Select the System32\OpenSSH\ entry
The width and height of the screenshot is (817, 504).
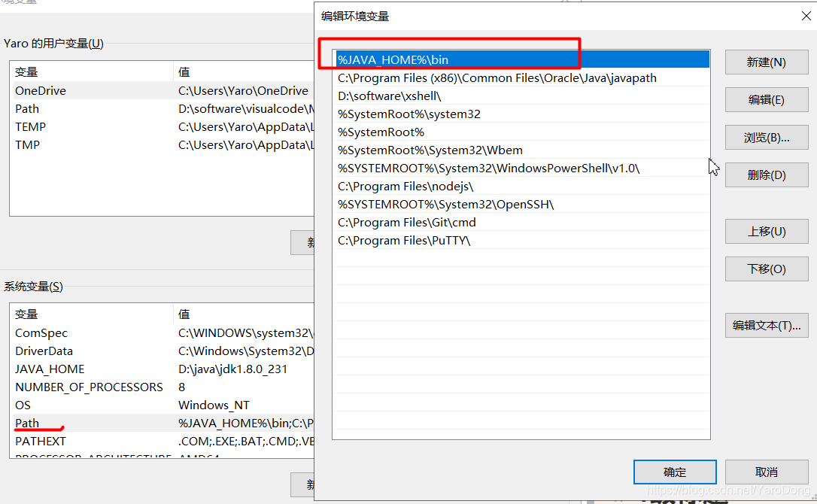[521, 205]
